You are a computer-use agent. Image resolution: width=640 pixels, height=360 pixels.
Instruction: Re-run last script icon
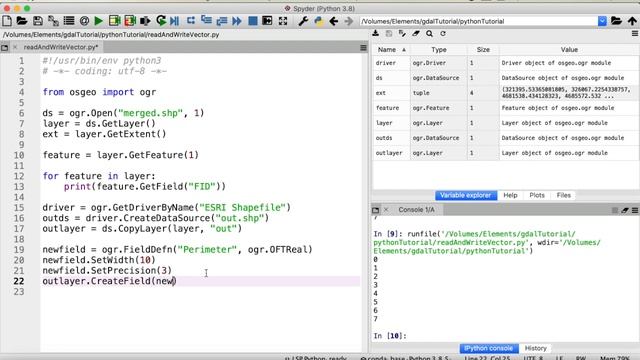point(161,21)
